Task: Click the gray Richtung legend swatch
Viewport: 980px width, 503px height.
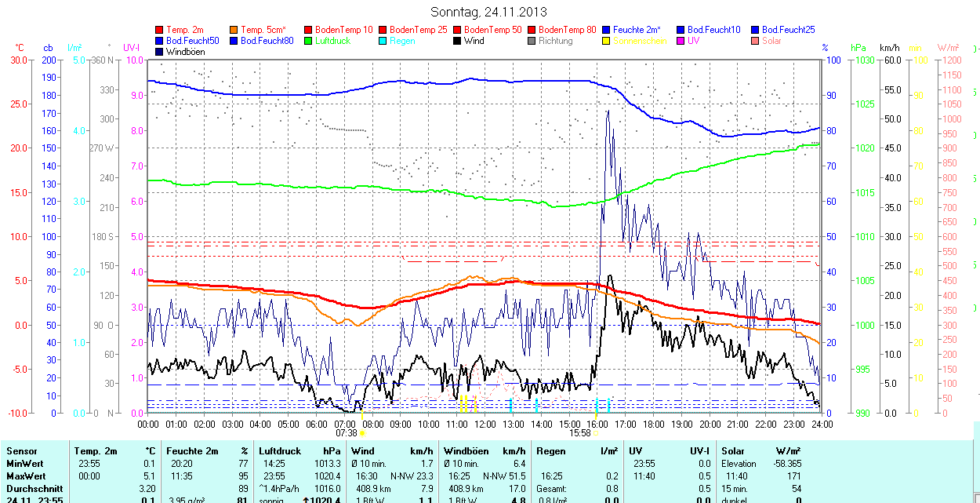Action: point(532,41)
